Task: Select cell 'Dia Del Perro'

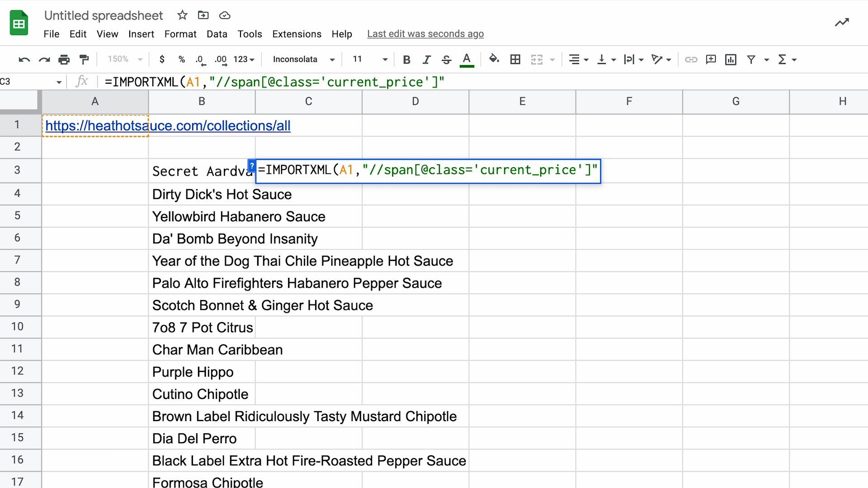Action: point(202,438)
